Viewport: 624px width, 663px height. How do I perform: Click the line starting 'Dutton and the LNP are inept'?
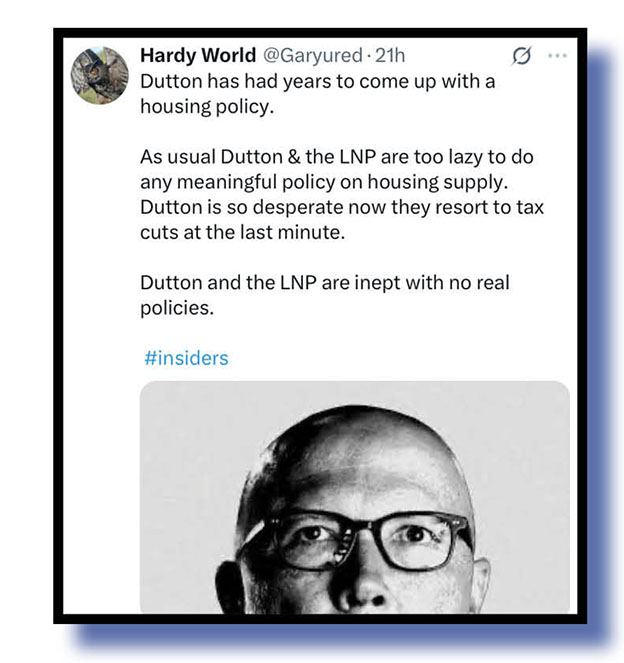(325, 283)
